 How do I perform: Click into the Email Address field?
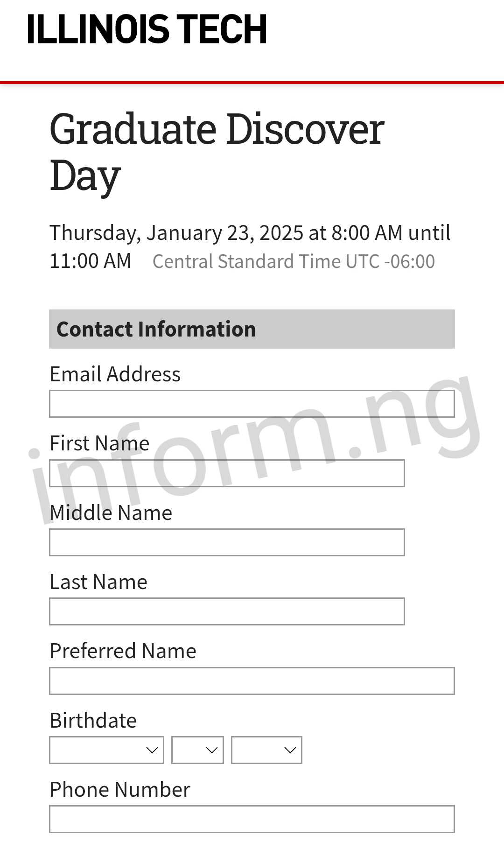[x=252, y=404]
